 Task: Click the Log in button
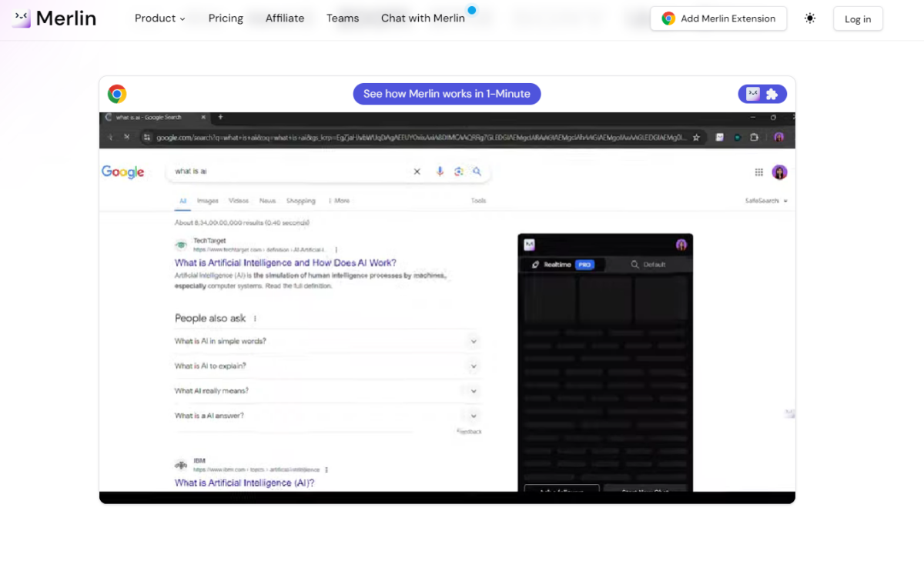[x=858, y=19]
